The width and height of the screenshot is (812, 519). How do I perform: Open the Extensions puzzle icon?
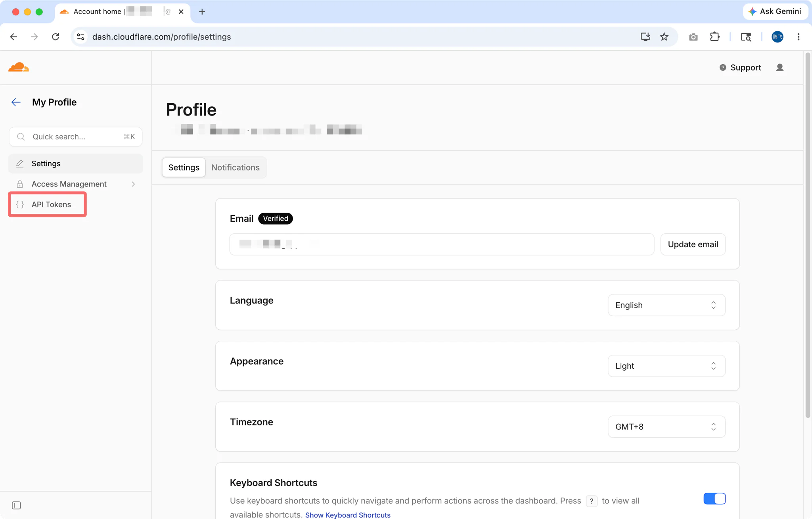click(714, 37)
